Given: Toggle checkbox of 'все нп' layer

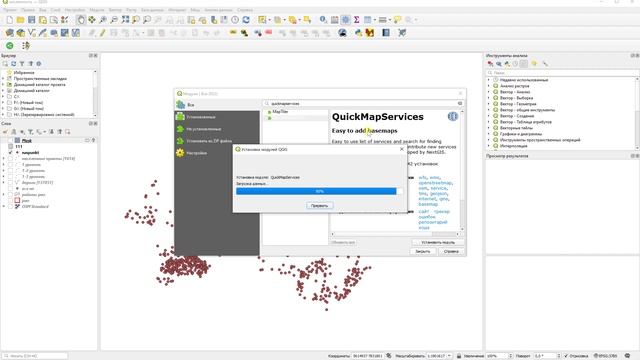Looking at the screenshot, I should pyautogui.click(x=11, y=189).
